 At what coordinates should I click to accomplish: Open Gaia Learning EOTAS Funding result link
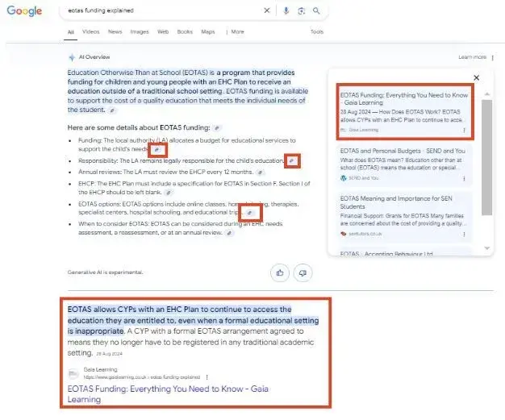167,393
